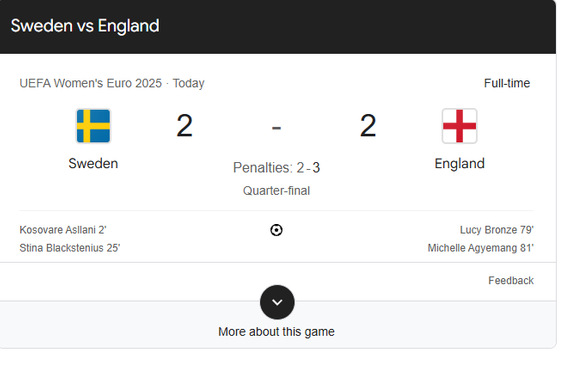This screenshot has width=561, height=380.
Task: Click the Penalties: 2-3 result text
Action: [x=277, y=167]
